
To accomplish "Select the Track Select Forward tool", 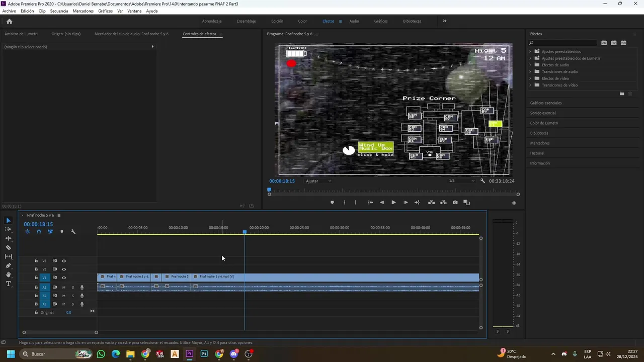I will pos(8,229).
